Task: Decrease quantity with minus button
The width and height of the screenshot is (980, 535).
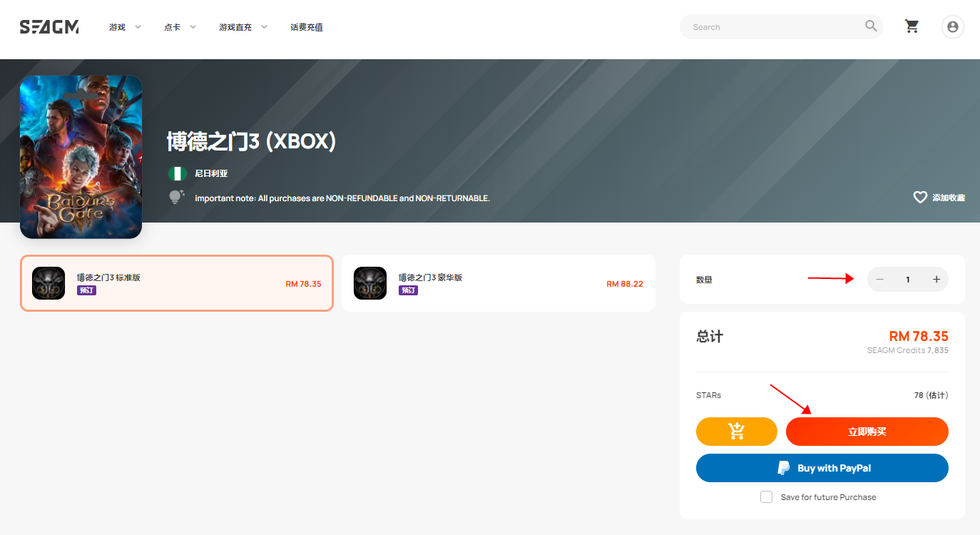Action: coord(879,279)
